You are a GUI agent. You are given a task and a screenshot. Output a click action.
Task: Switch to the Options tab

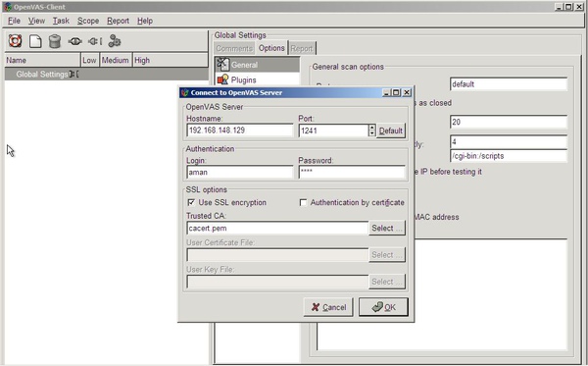pyautogui.click(x=271, y=48)
